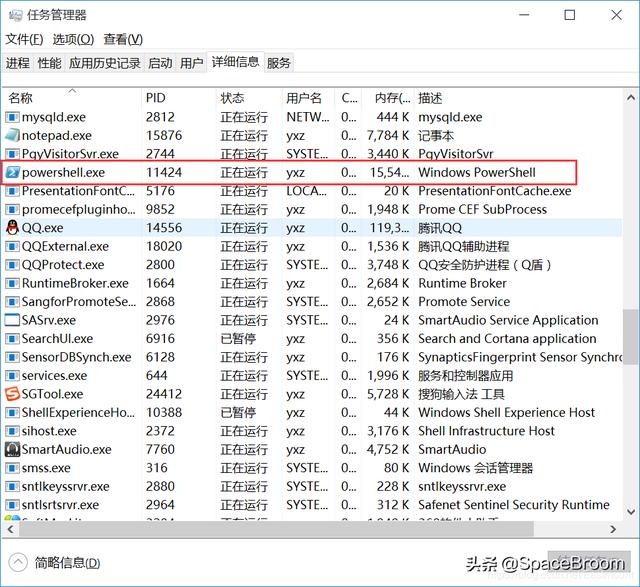Open the 查看(V) menu
The width and height of the screenshot is (640, 587).
coord(123,40)
